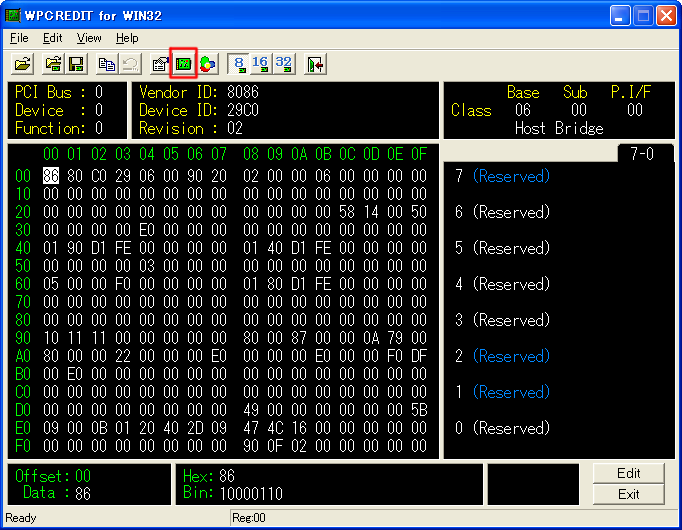
Task: Select the 7-0 bit range tab
Action: click(x=645, y=153)
